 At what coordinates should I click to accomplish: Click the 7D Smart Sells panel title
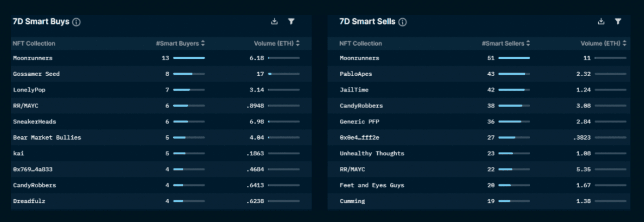click(367, 22)
